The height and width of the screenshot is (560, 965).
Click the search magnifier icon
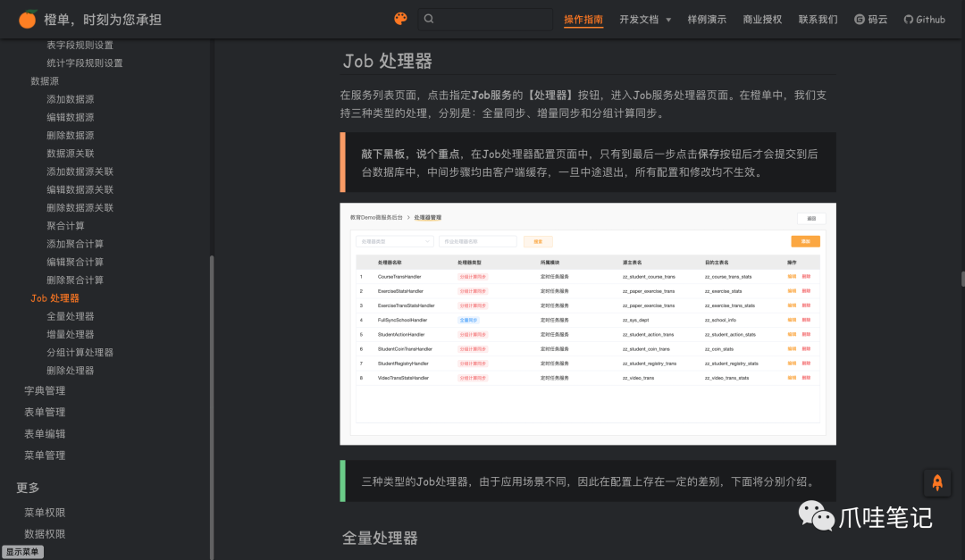[x=429, y=19]
